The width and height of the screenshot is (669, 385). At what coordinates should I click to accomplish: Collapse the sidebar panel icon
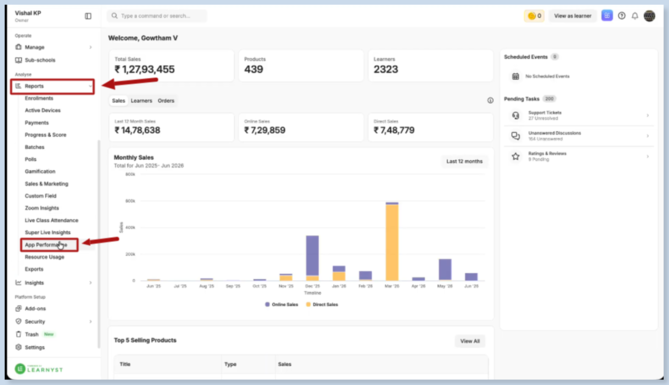[x=88, y=16]
